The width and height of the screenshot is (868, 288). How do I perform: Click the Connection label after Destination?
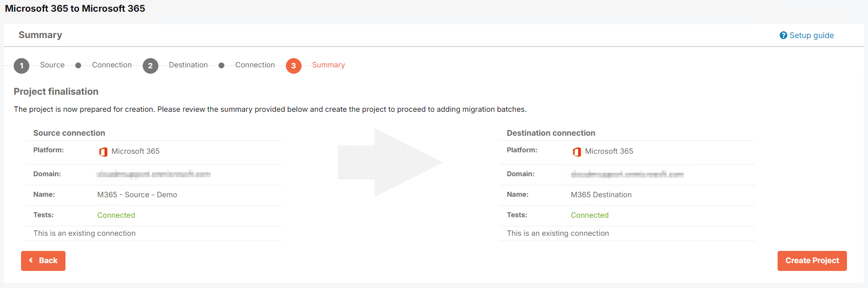click(x=255, y=65)
